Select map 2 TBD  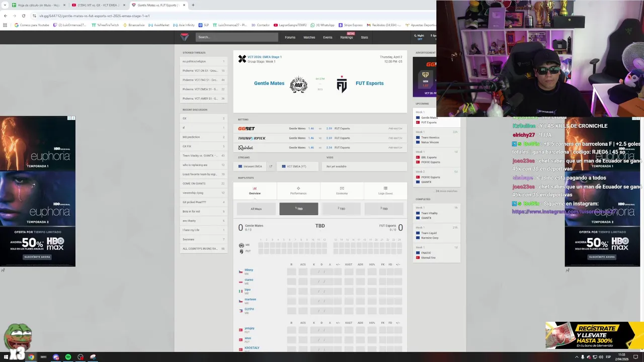pos(342,209)
